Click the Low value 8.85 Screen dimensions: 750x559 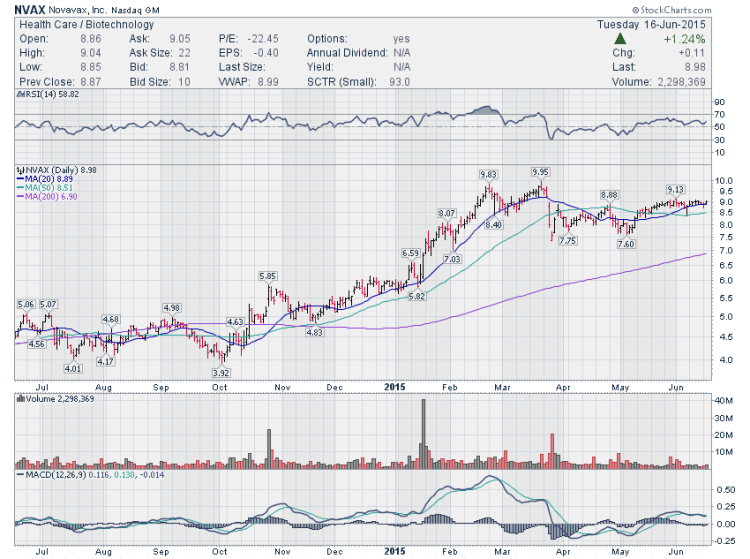[x=90, y=67]
